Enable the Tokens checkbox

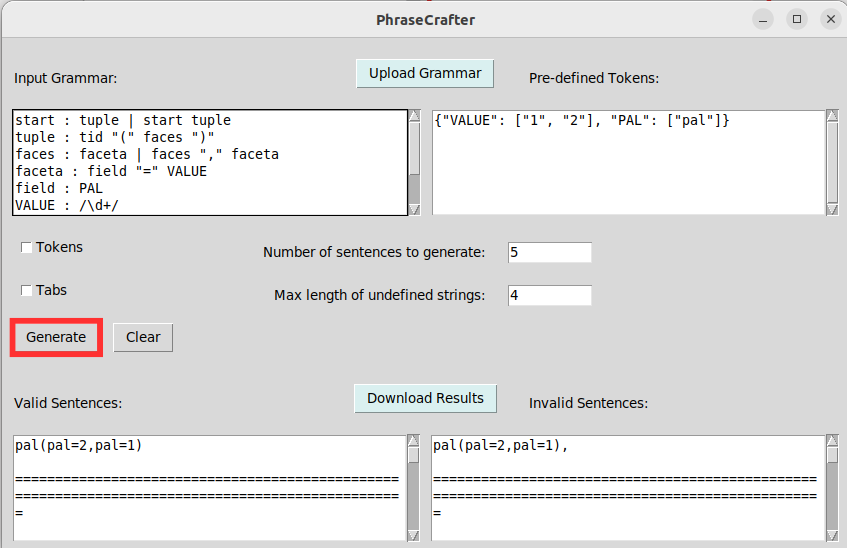(27, 248)
